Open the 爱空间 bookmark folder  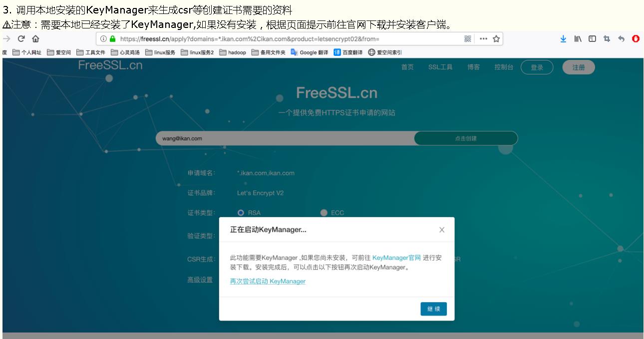click(59, 52)
